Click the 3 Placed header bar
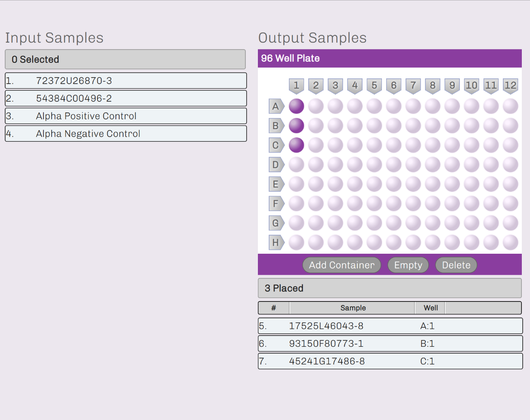Image resolution: width=530 pixels, height=420 pixels. 390,288
